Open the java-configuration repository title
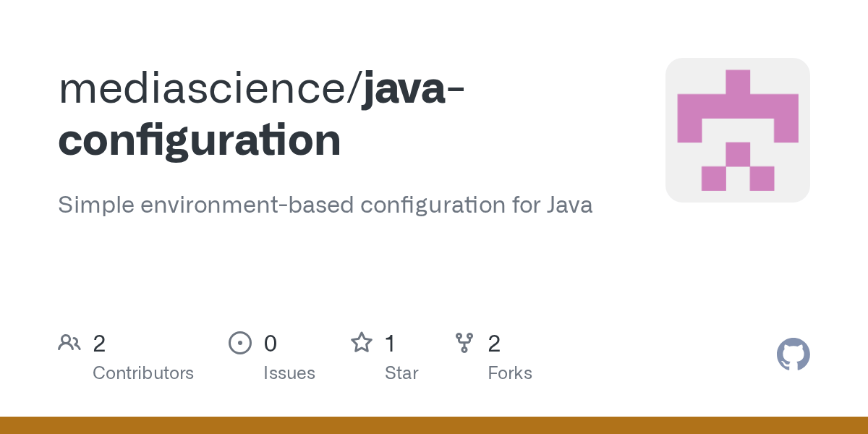Image resolution: width=868 pixels, height=434 pixels. [261, 114]
